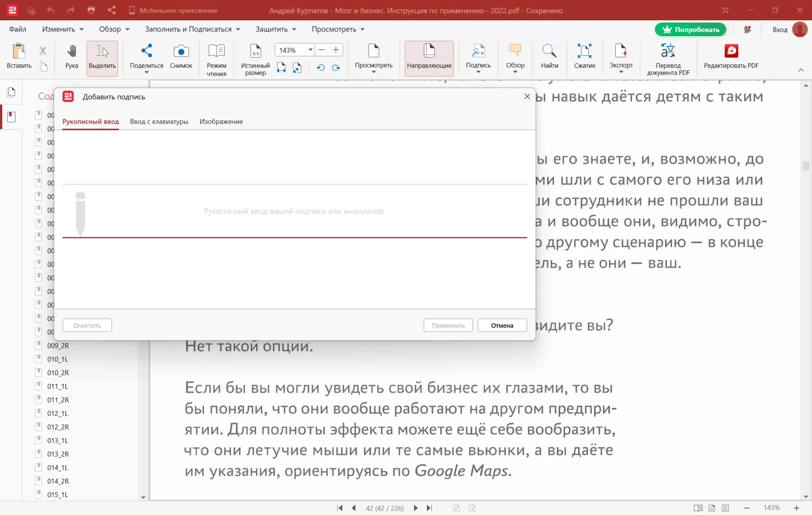Switch to keyboard input (Ввод с клавиатуры) tab

tap(159, 122)
